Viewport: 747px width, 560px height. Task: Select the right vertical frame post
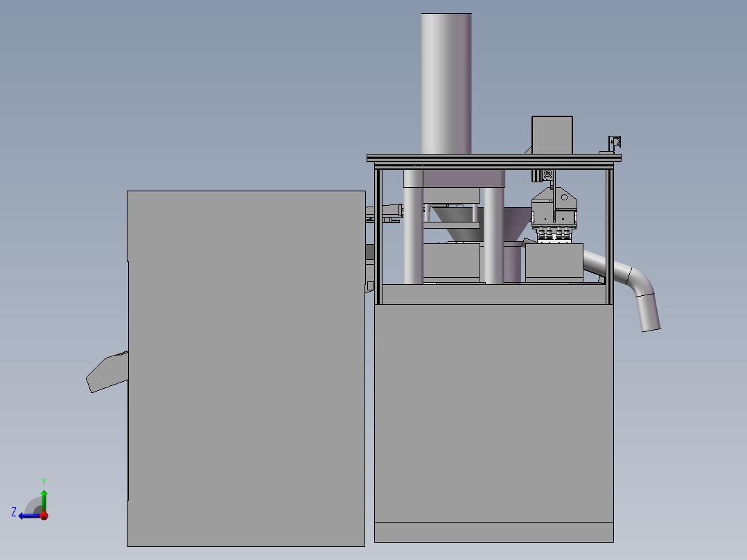pyautogui.click(x=609, y=236)
